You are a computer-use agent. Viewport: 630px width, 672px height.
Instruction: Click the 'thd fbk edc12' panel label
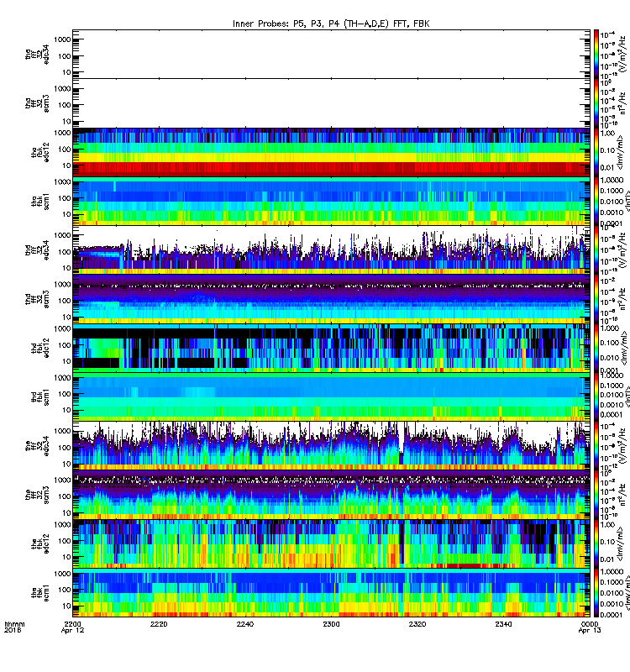coord(40,348)
